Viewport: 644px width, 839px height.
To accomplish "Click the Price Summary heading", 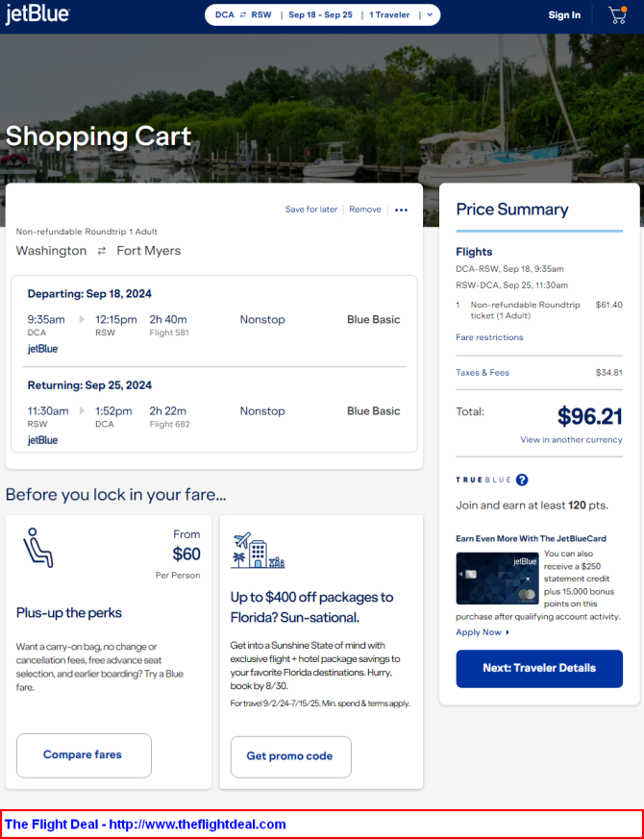I will click(x=511, y=210).
